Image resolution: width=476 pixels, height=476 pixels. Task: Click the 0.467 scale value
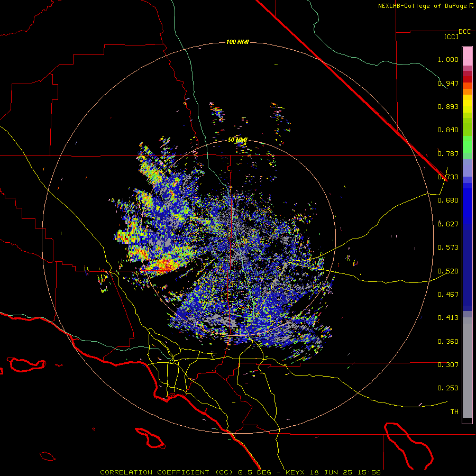pos(448,295)
